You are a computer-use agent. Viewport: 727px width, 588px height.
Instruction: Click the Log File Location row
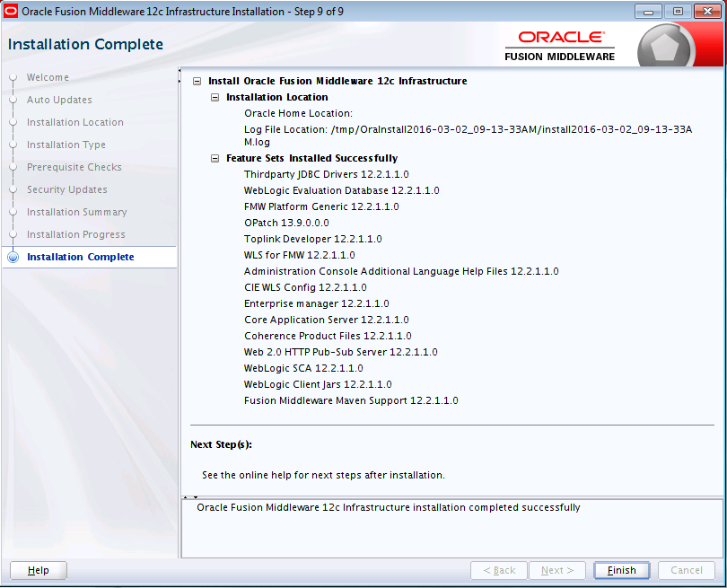point(469,136)
